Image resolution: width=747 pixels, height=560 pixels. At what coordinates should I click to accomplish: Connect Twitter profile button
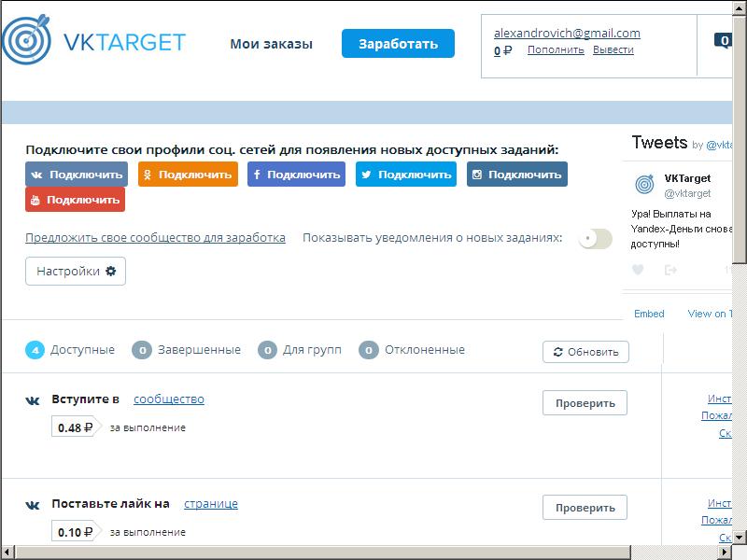tap(406, 175)
